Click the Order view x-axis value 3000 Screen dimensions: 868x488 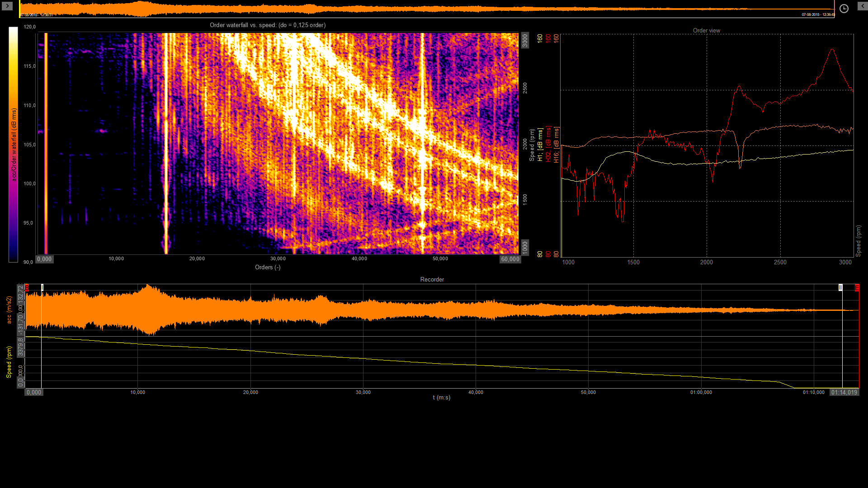pyautogui.click(x=845, y=262)
